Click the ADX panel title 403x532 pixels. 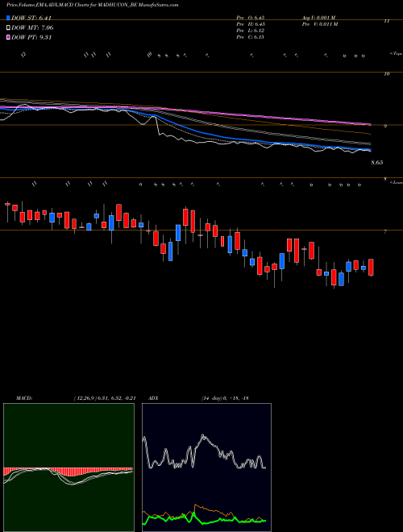[154, 398]
